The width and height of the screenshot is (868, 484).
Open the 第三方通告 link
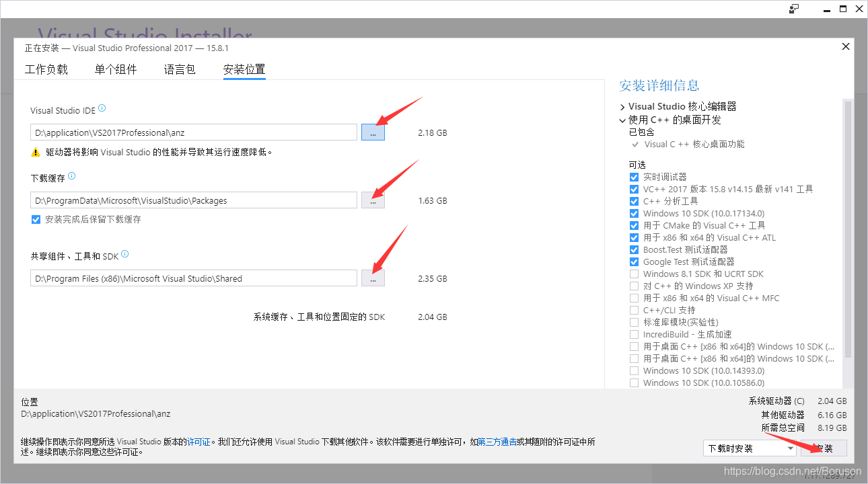tap(497, 442)
